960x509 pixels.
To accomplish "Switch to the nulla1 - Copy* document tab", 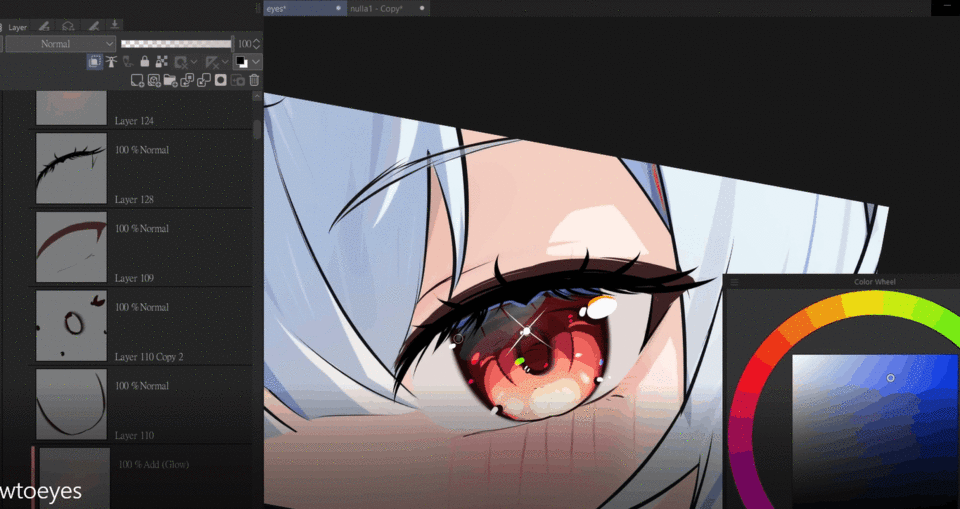I will click(388, 9).
